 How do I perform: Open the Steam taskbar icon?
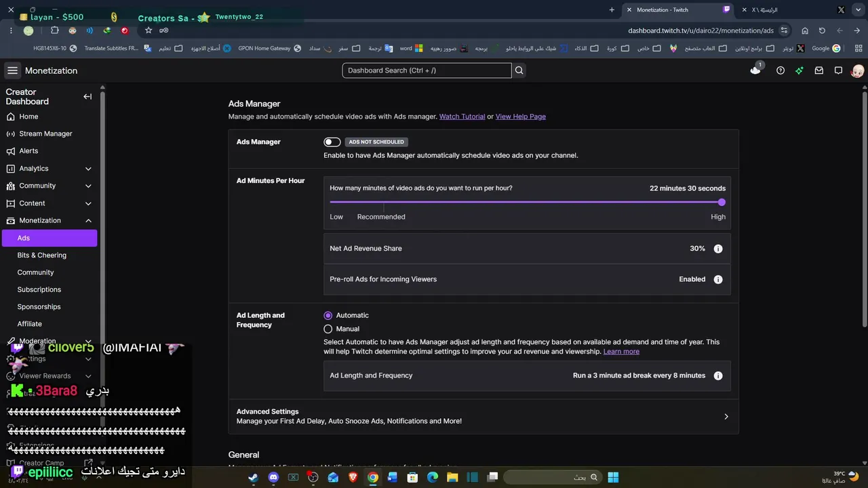[253, 477]
